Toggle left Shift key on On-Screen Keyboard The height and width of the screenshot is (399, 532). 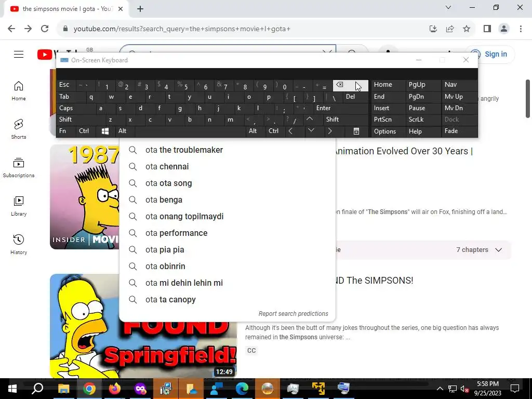coord(79,119)
